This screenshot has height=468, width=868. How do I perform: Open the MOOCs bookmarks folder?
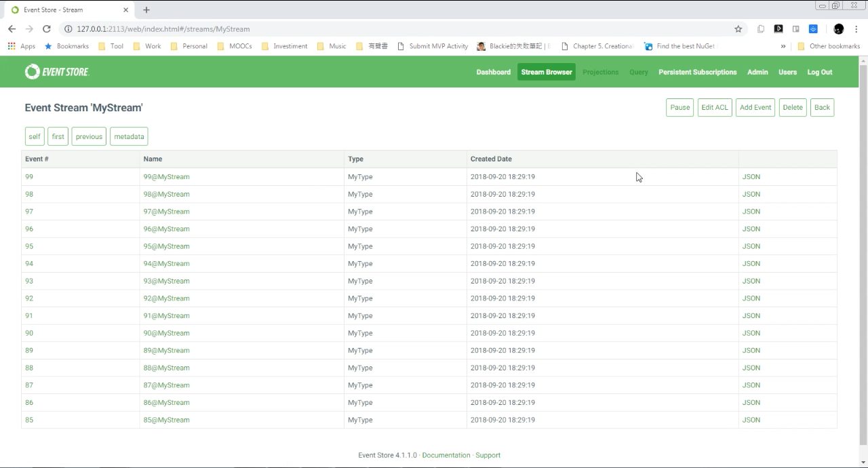pyautogui.click(x=235, y=46)
